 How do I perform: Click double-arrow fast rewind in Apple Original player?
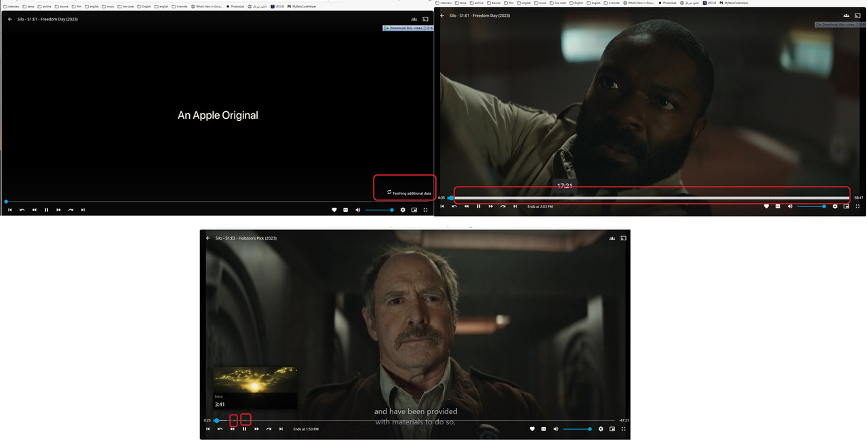[x=35, y=210]
